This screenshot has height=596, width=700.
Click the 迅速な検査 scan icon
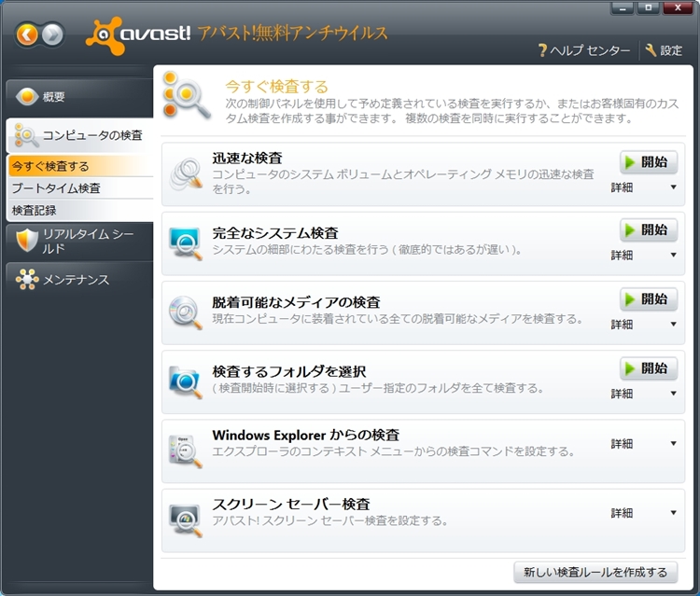[186, 173]
